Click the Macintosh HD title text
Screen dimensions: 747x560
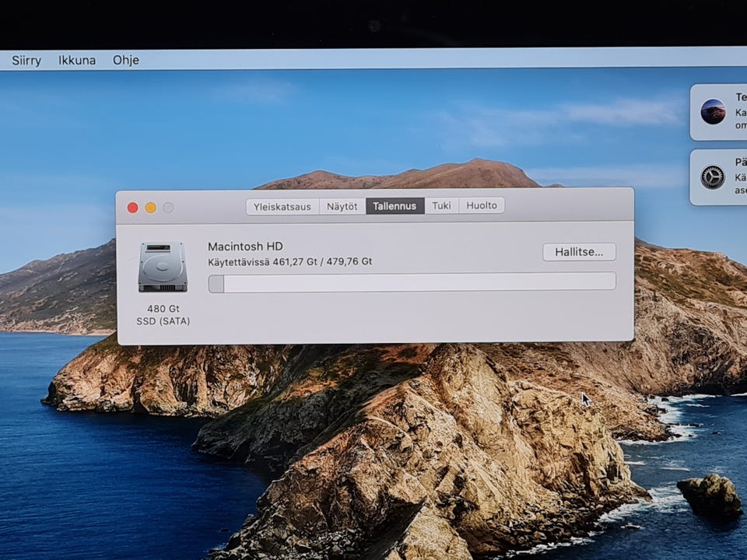tap(245, 247)
